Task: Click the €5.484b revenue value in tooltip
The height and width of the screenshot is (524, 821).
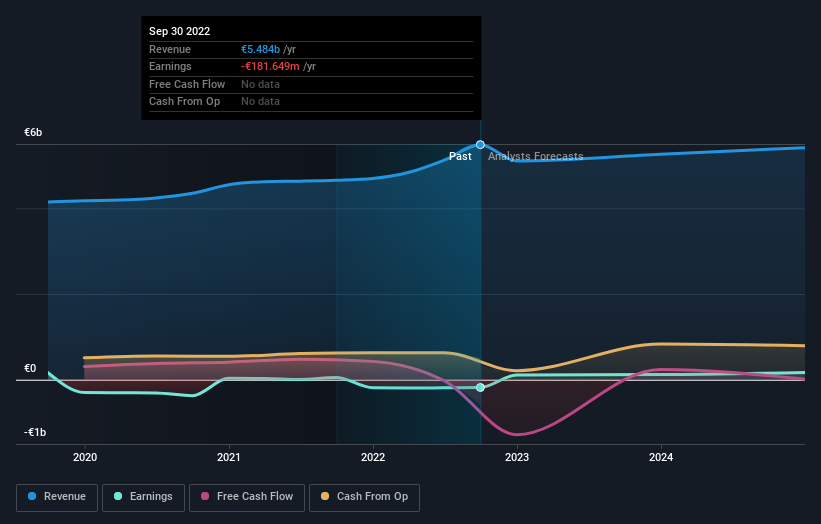Action: [260, 49]
